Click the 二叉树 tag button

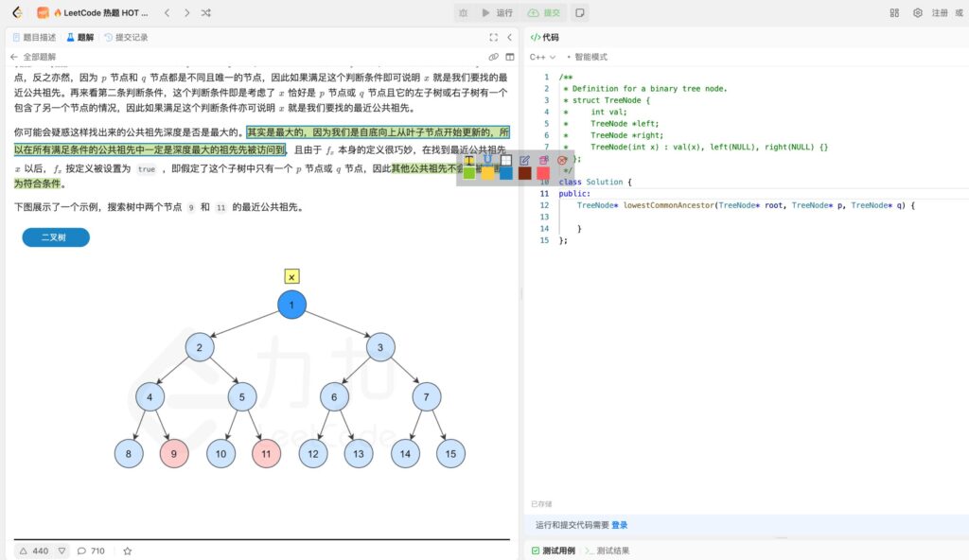point(56,237)
